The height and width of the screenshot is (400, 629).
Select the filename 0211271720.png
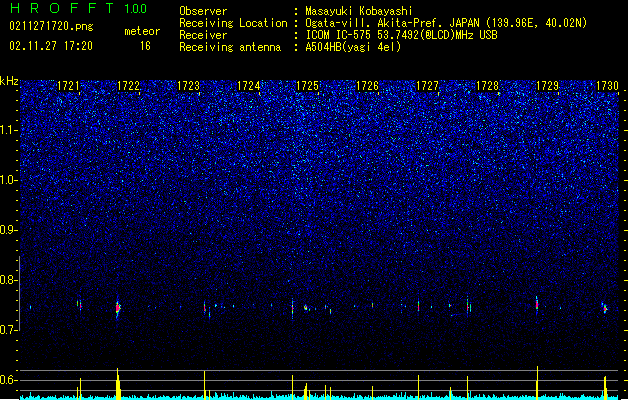click(51, 26)
